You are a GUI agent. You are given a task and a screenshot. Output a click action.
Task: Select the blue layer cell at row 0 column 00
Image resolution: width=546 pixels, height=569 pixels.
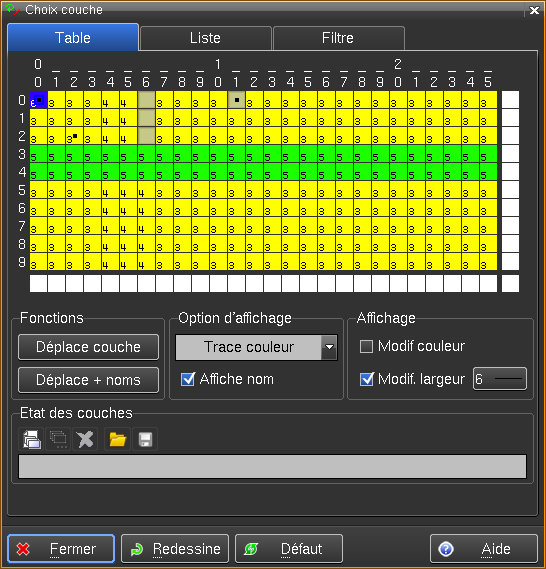click(38, 100)
